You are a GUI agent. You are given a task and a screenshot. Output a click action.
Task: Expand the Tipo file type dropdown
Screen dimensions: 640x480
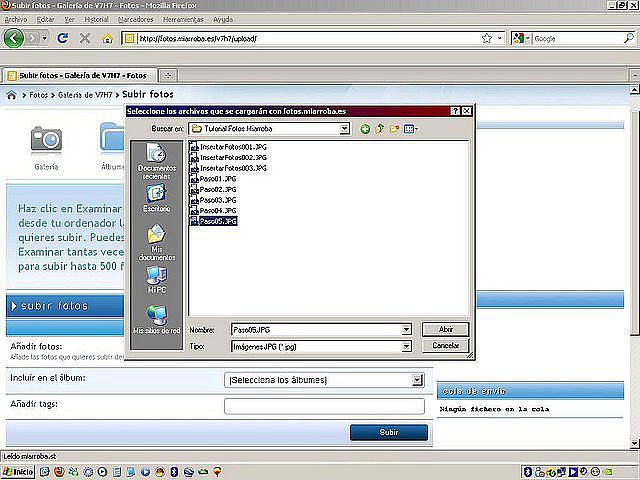[406, 347]
